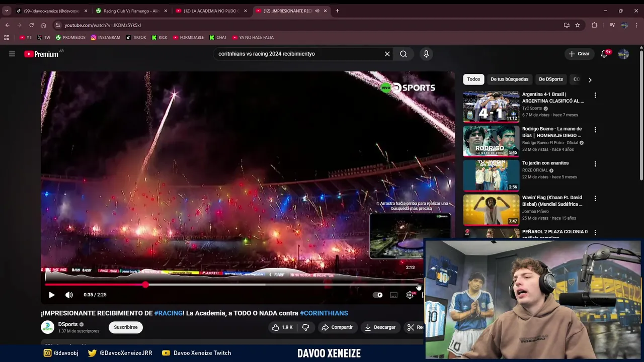Go back with browser back arrow
The image size is (644, 362).
tap(7, 25)
